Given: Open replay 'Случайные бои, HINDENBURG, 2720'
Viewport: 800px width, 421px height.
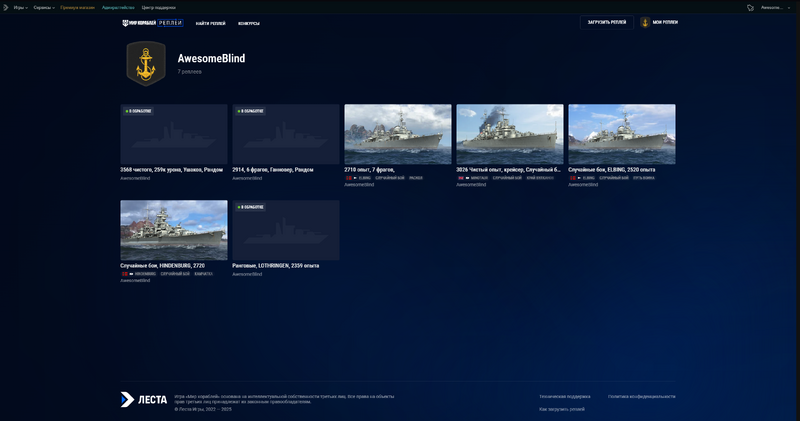Looking at the screenshot, I should [162, 265].
